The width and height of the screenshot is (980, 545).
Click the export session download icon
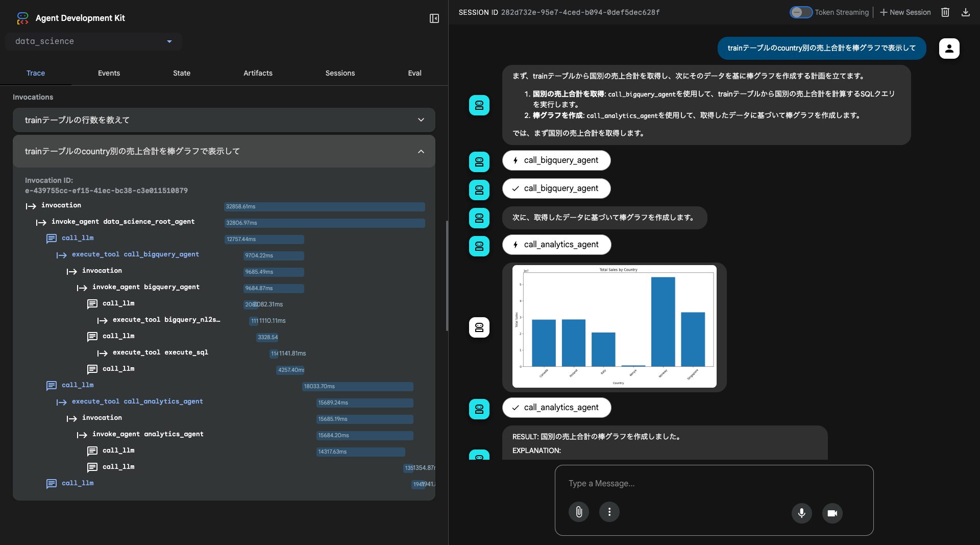click(x=965, y=12)
